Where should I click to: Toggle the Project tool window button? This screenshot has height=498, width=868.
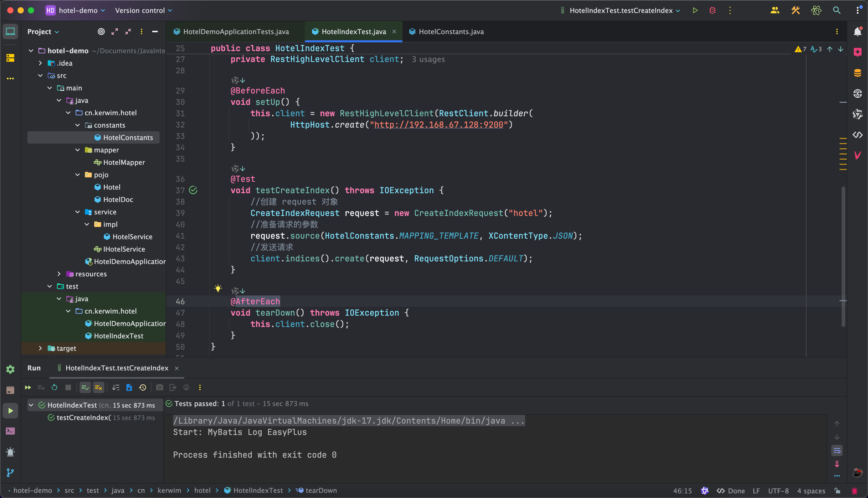click(10, 32)
